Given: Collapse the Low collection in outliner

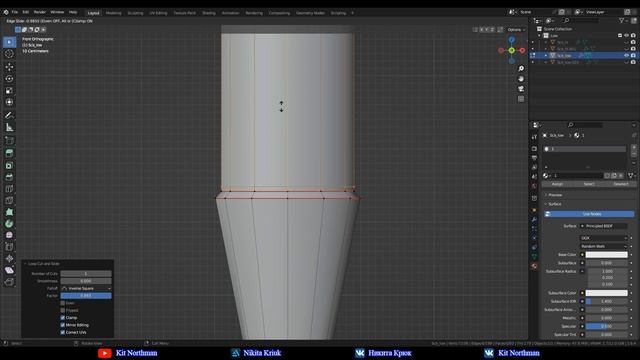Looking at the screenshot, I should point(539,36).
